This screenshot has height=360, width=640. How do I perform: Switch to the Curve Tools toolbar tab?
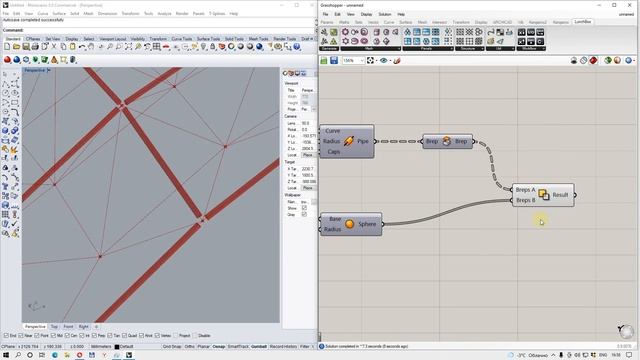(x=182, y=39)
